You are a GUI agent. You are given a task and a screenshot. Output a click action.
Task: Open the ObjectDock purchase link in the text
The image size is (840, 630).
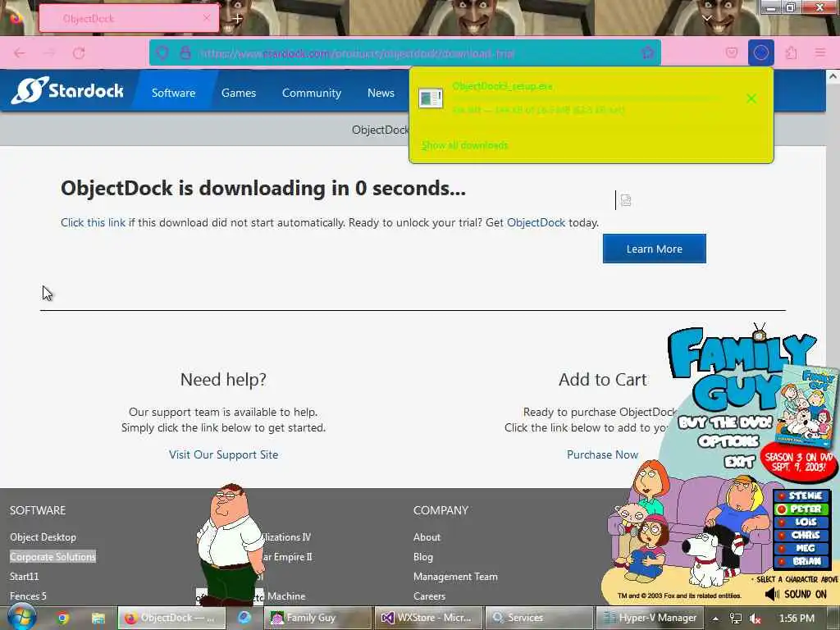536,222
